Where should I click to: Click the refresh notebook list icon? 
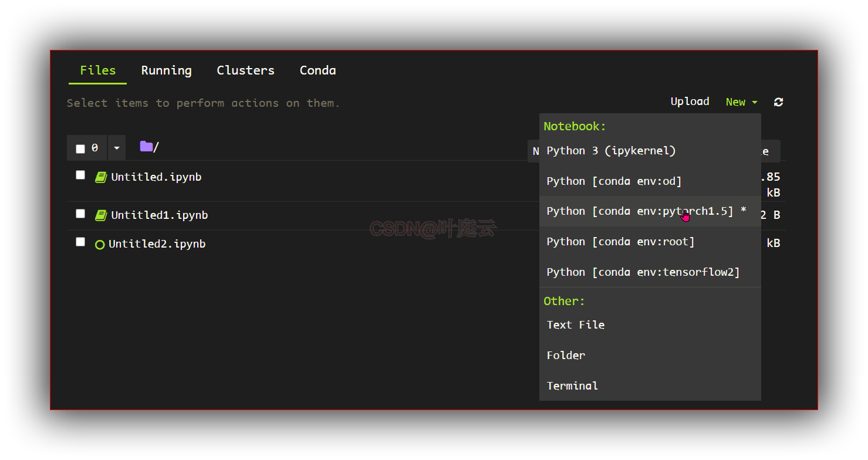779,102
